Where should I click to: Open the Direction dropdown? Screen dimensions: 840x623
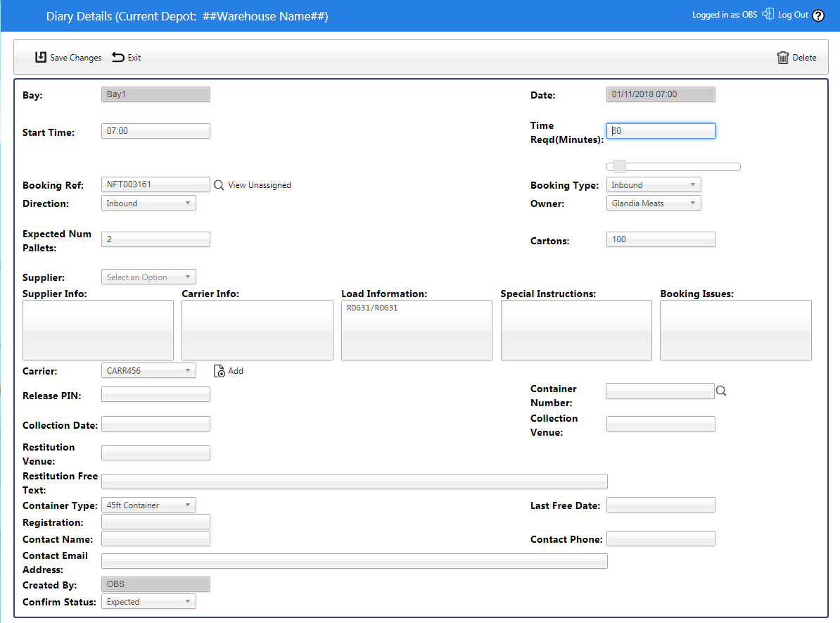point(148,203)
